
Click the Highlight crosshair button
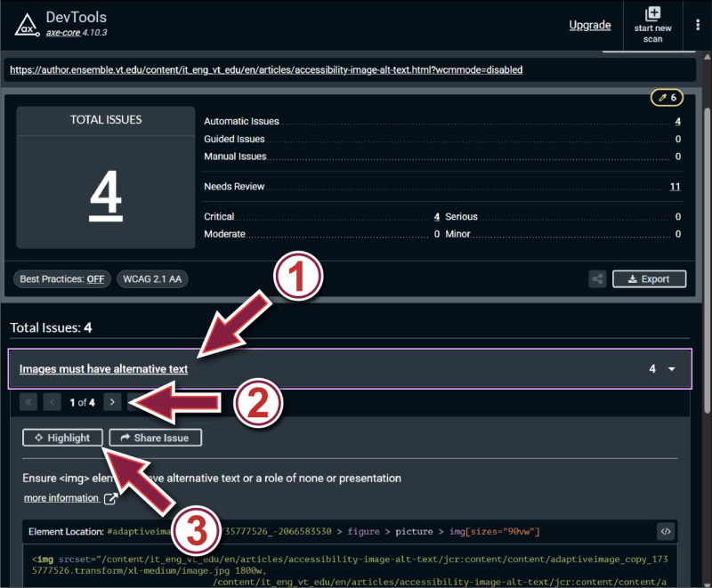62,437
